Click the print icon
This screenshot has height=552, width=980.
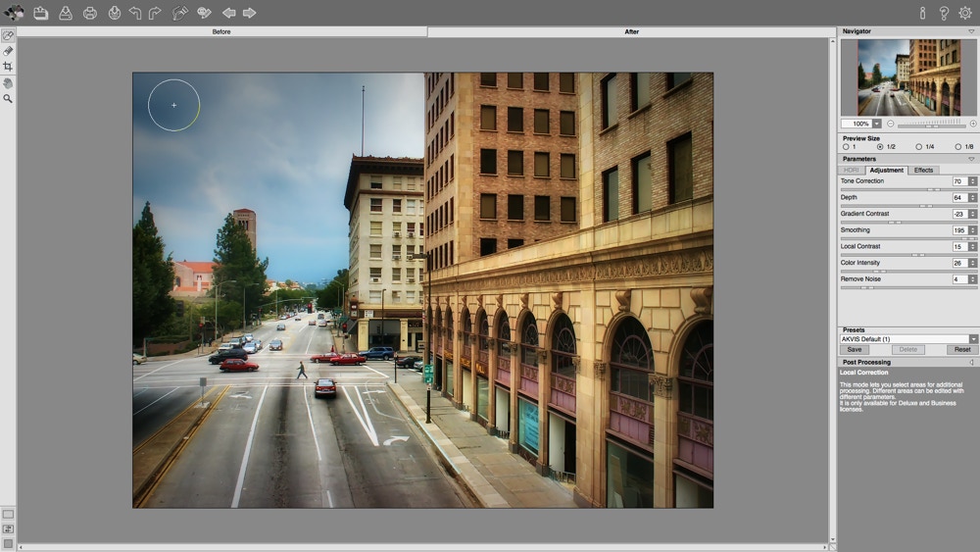pyautogui.click(x=90, y=13)
